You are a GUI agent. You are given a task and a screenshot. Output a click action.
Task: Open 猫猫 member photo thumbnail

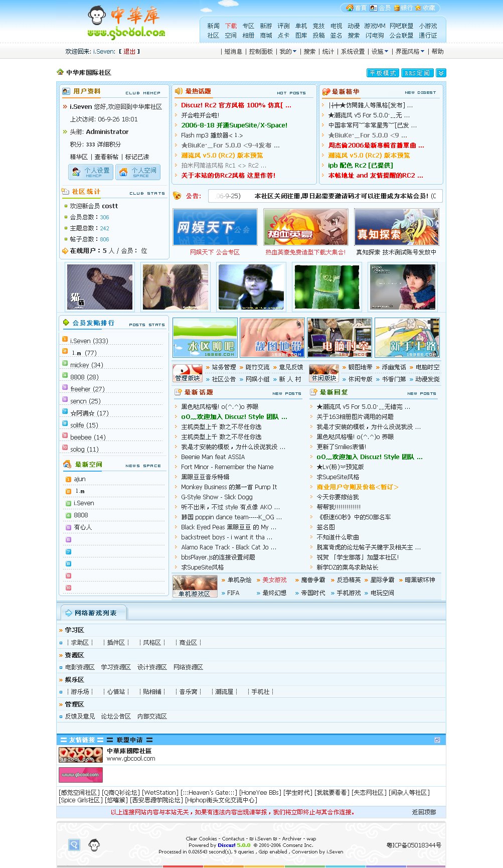(100, 287)
